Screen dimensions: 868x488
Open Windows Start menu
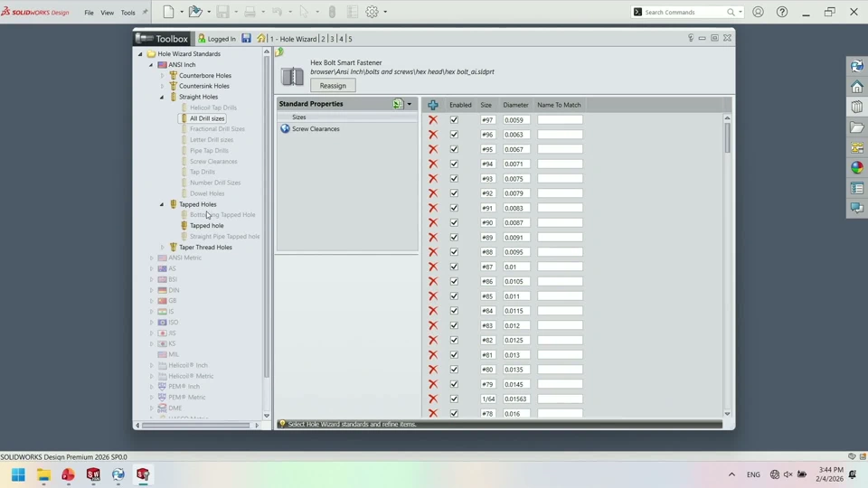coord(18,474)
